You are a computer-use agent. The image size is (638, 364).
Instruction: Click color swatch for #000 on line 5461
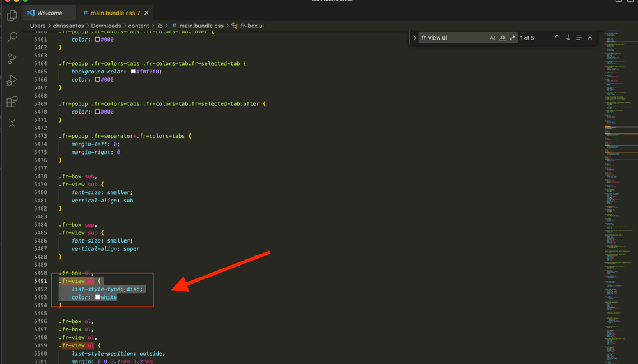(97, 40)
